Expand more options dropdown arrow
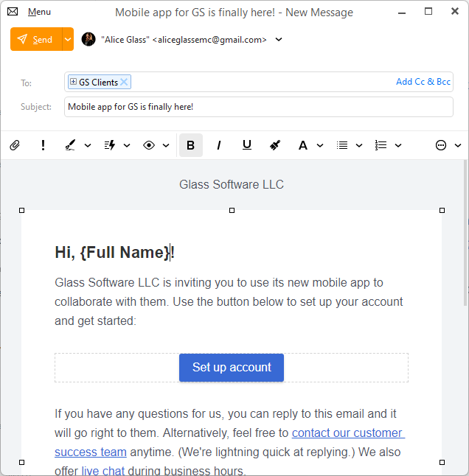The image size is (469, 476). 458,145
